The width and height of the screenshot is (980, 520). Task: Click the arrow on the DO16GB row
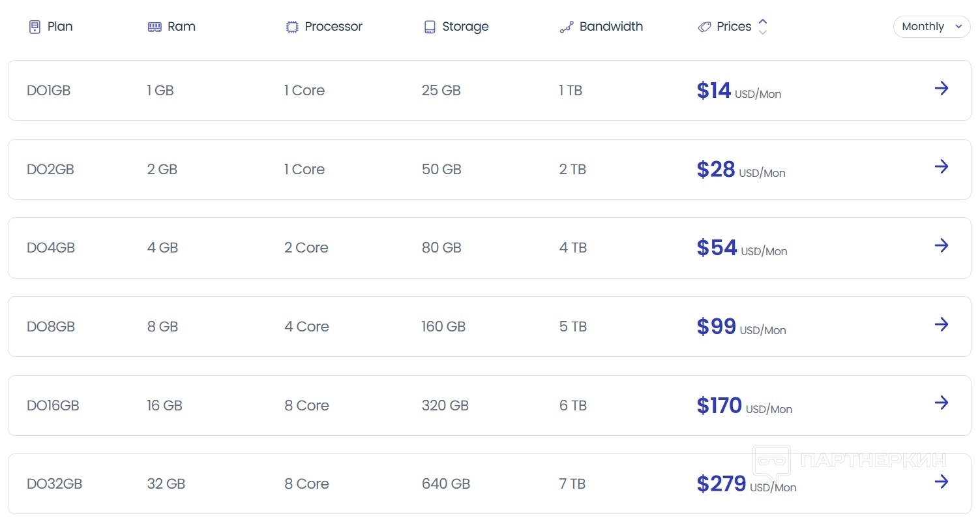point(941,403)
